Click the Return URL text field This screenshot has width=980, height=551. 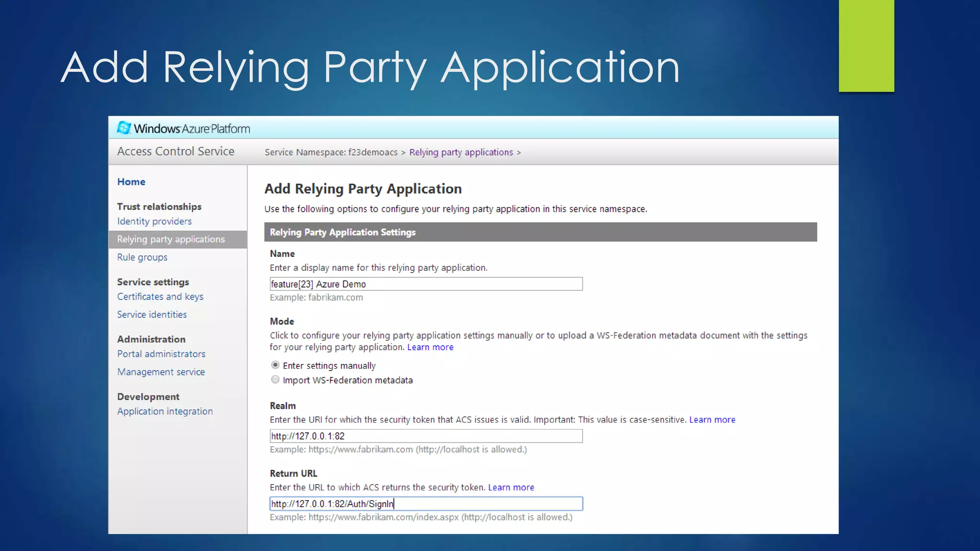426,504
